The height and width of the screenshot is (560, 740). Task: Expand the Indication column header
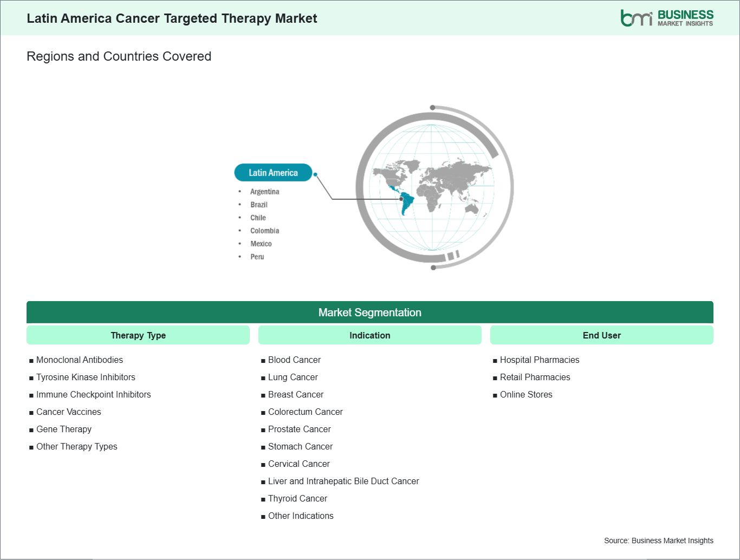369,335
